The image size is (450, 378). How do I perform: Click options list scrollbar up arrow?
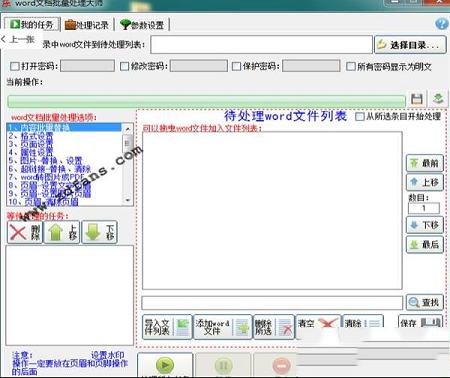pos(128,128)
